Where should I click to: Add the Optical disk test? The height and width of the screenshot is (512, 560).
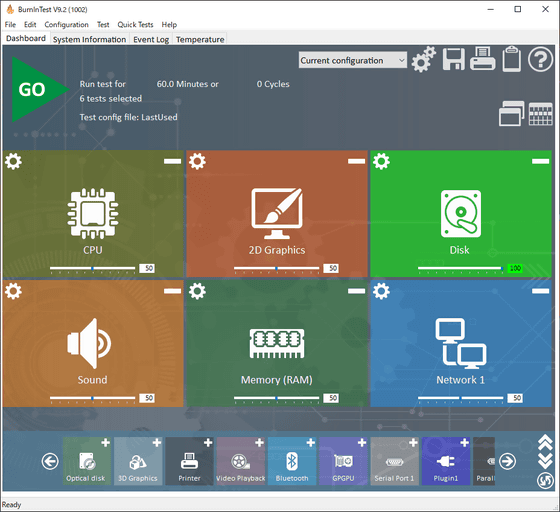105,443
